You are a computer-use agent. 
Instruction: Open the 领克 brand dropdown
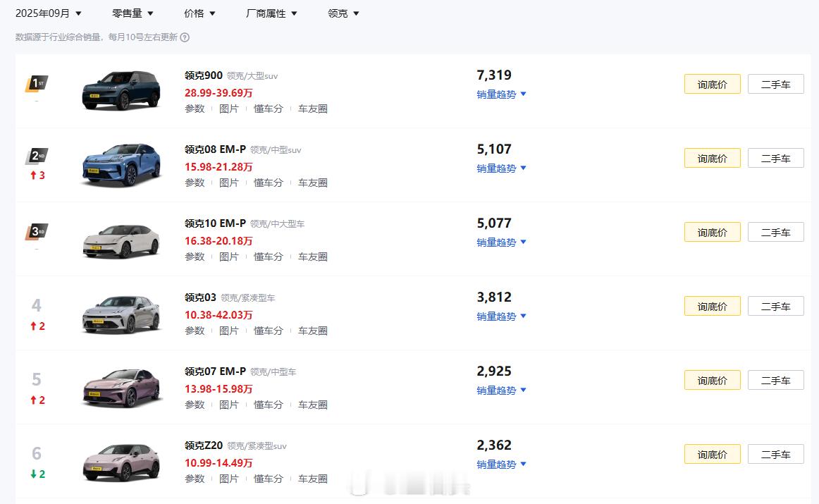coord(343,13)
